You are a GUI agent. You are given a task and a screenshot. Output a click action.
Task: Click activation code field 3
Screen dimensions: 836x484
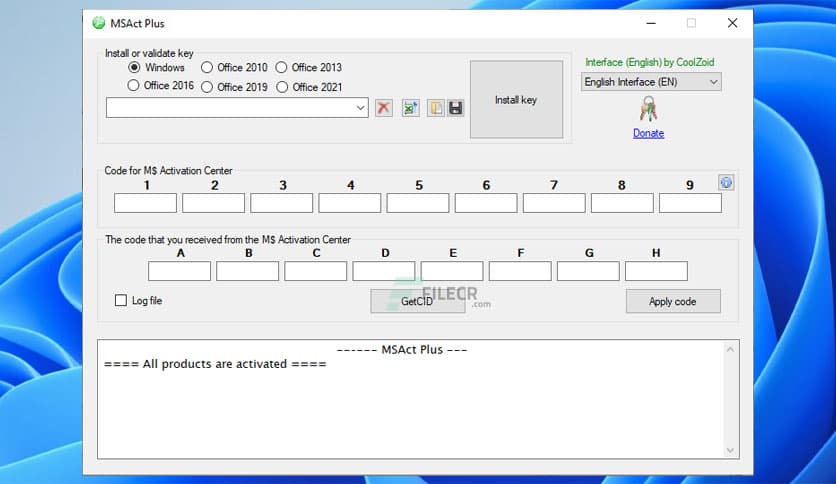point(282,204)
